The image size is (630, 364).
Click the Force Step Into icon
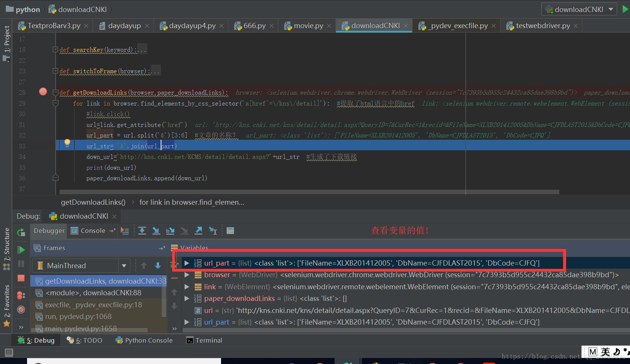(x=184, y=231)
